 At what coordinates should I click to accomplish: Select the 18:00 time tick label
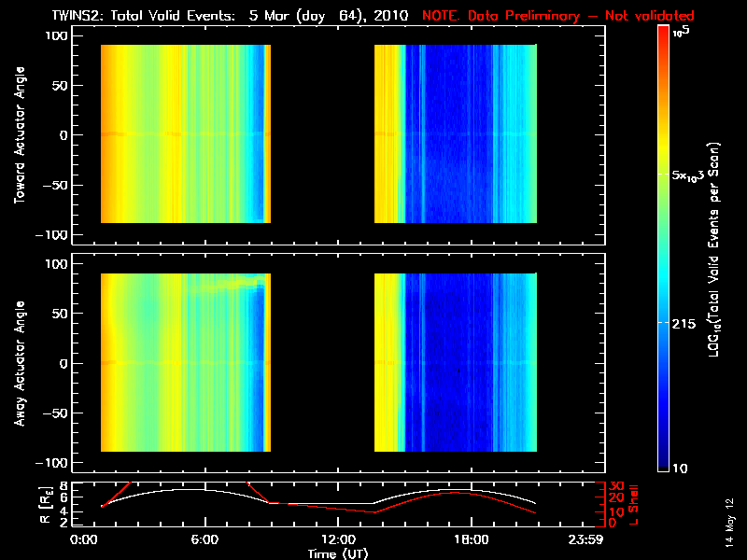(x=471, y=539)
